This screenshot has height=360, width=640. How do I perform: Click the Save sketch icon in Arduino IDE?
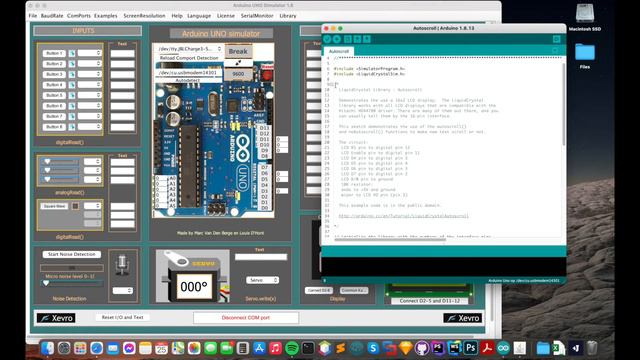(x=367, y=39)
